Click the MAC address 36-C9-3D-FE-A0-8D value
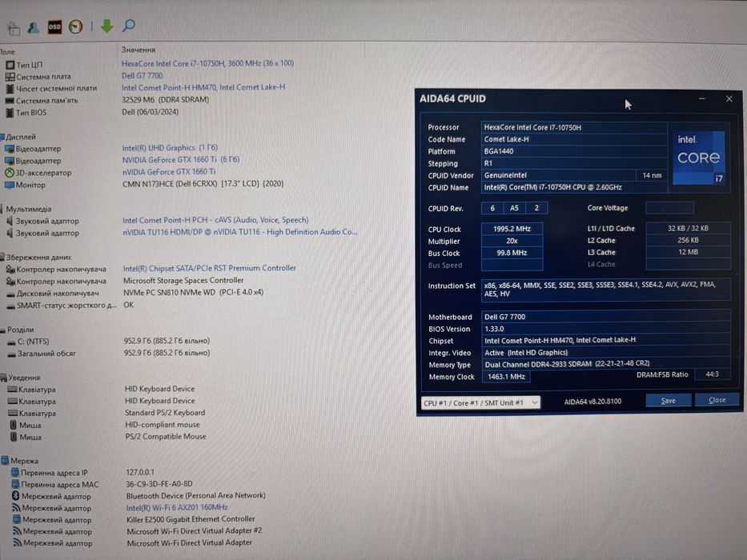This screenshot has width=747, height=560. pyautogui.click(x=159, y=484)
